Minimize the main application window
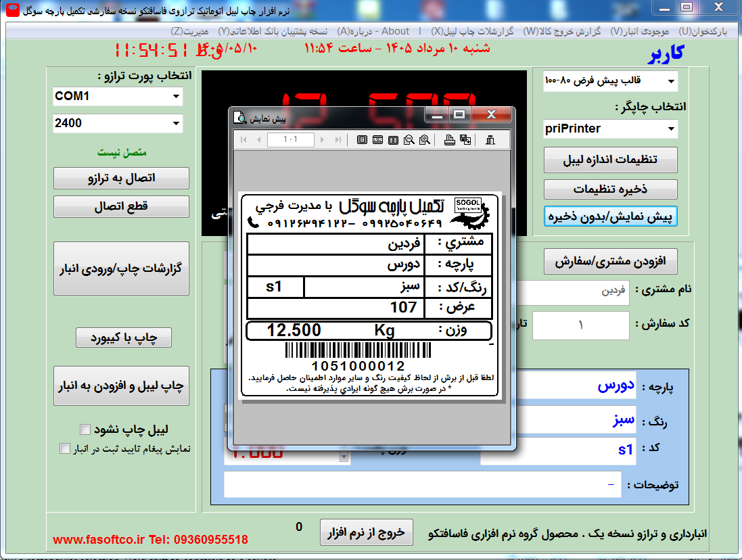The height and width of the screenshot is (560, 742). 664,8
